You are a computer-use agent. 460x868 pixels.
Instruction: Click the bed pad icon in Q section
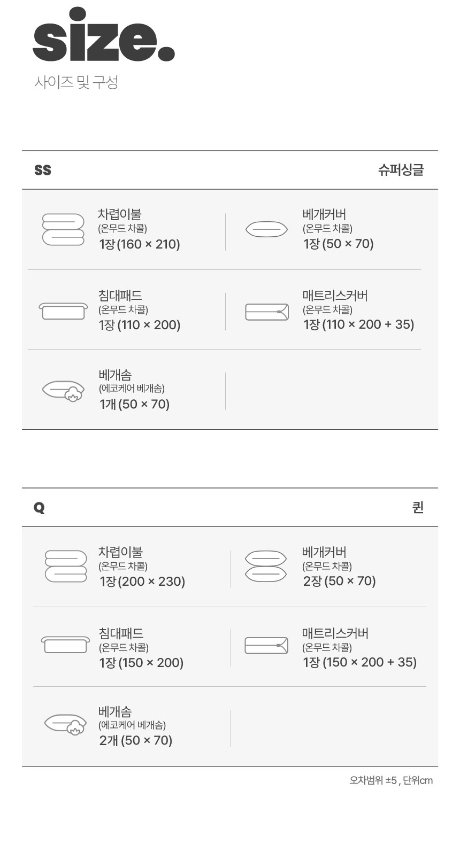[66, 645]
